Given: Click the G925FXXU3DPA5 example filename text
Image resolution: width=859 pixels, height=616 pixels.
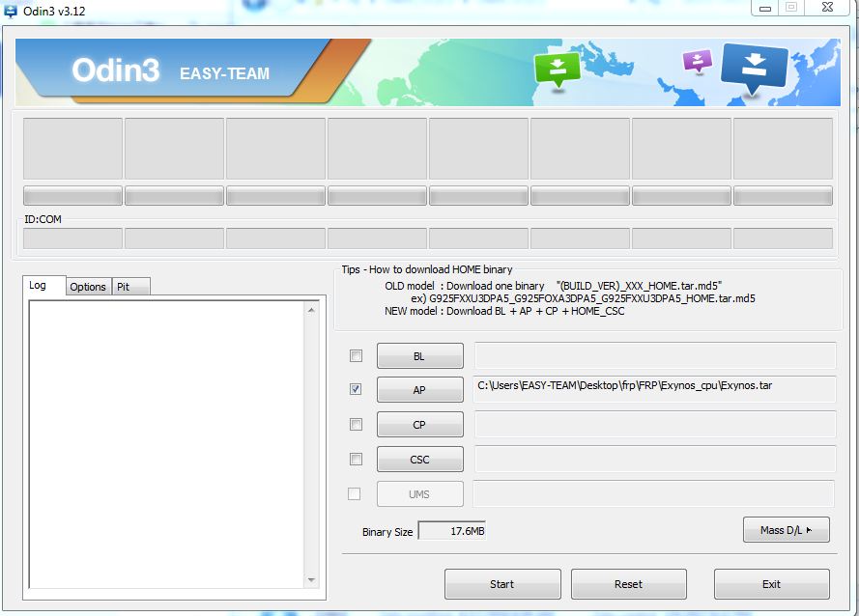Looking at the screenshot, I should coord(591,298).
